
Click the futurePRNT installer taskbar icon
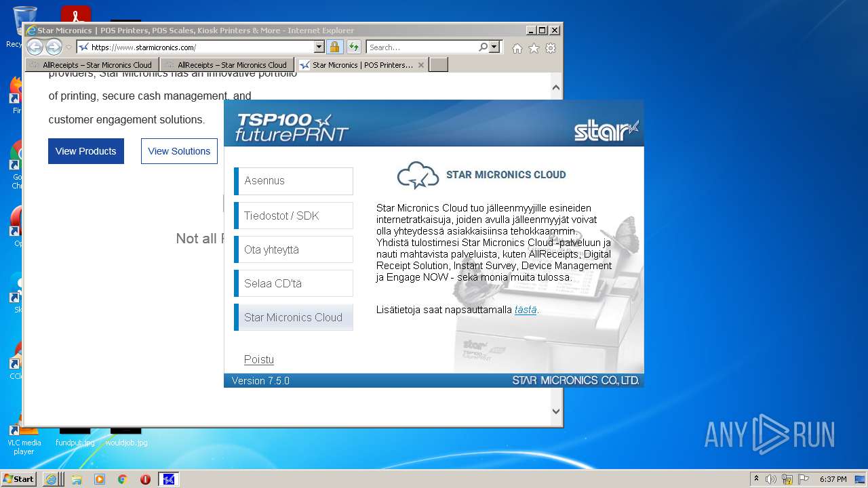(169, 479)
